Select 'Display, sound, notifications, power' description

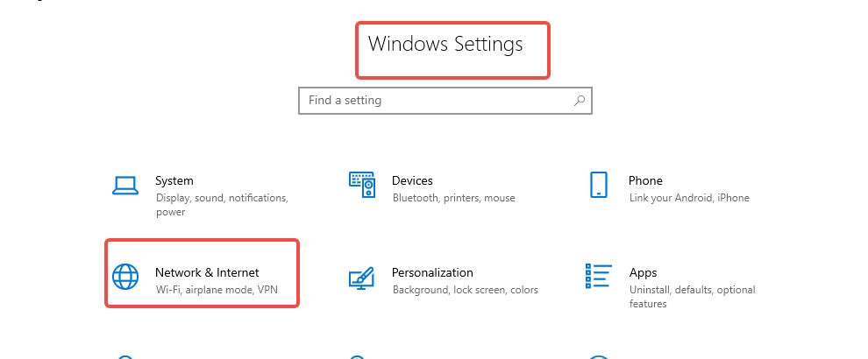click(x=222, y=205)
